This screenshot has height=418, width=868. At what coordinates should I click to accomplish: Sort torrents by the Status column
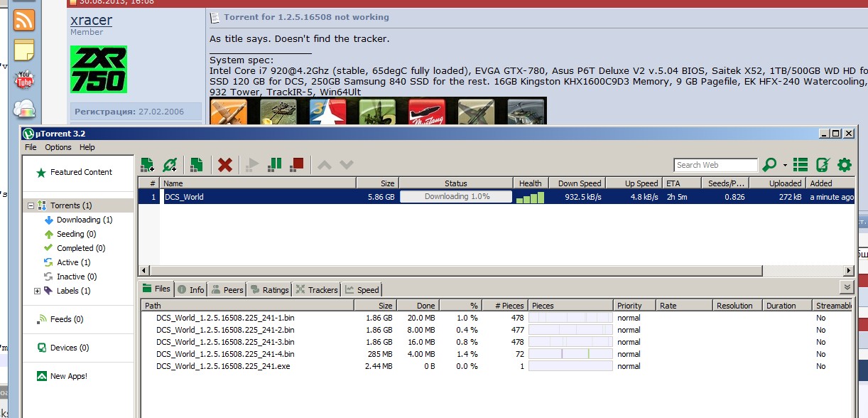(456, 183)
